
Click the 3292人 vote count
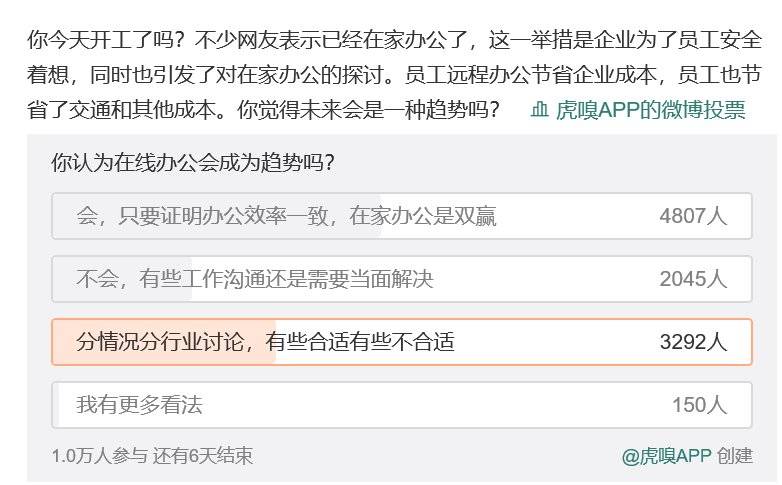point(693,342)
